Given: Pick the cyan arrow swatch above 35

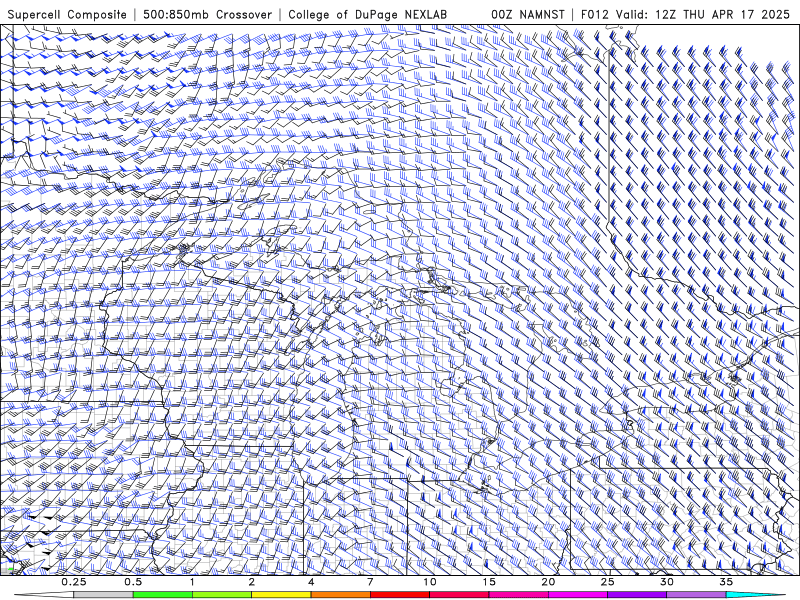Looking at the screenshot, I should click(755, 595).
